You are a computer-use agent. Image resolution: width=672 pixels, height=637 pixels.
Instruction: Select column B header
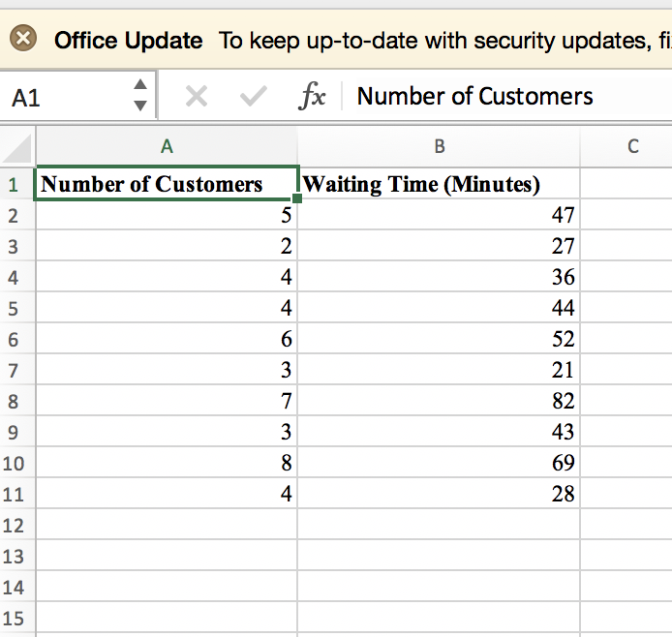point(439,146)
